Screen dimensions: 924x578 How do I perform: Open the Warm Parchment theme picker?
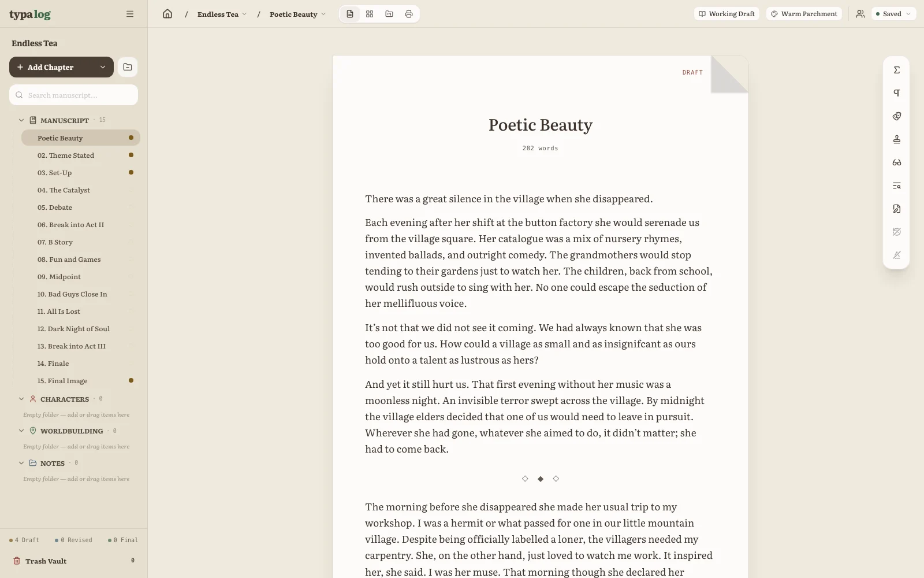point(804,14)
